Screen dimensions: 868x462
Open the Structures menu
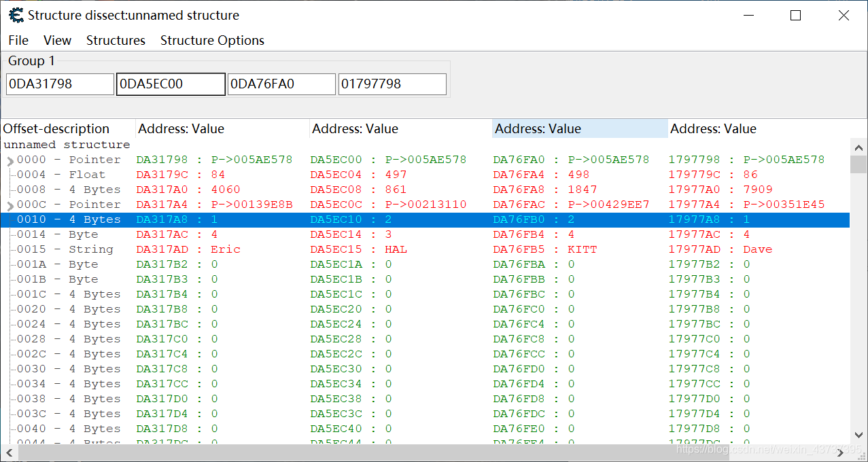coord(116,41)
